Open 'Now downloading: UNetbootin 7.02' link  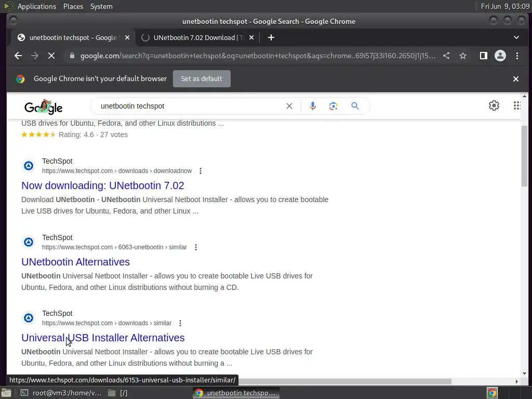click(x=102, y=185)
